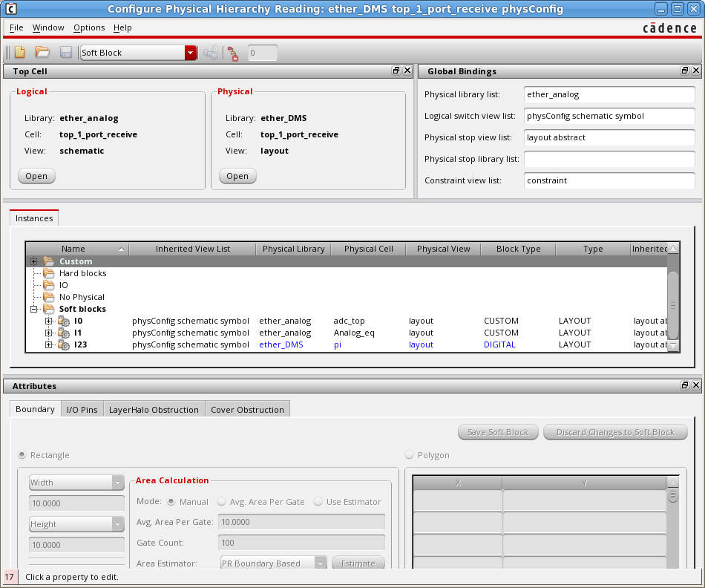This screenshot has height=588, width=705.
Task: Expand the Custom folder tree node
Action: (x=34, y=261)
